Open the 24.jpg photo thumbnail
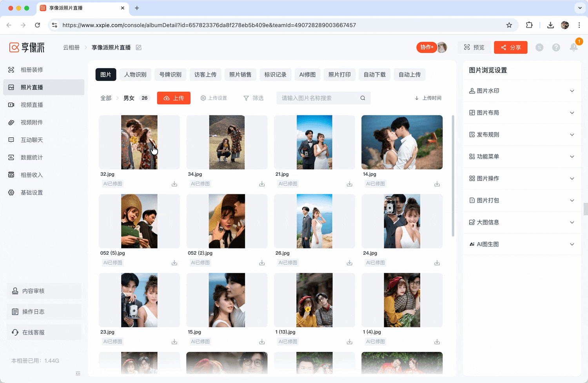The width and height of the screenshot is (588, 383). click(402, 221)
